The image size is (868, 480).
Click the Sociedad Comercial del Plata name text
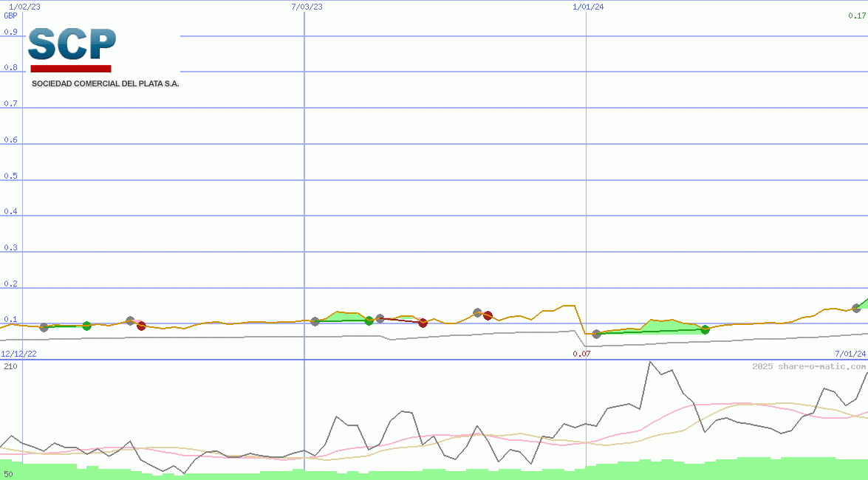(105, 83)
